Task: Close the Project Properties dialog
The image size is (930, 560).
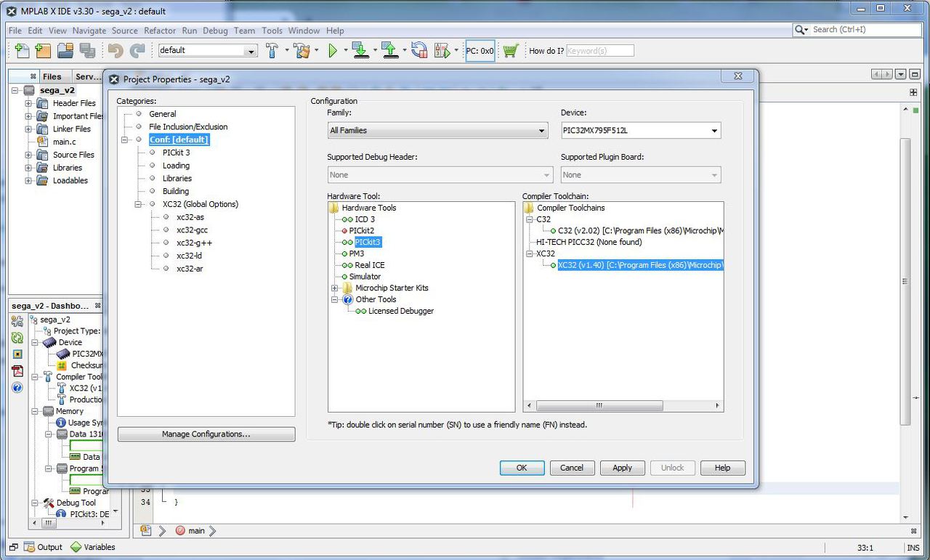Action: tap(737, 76)
